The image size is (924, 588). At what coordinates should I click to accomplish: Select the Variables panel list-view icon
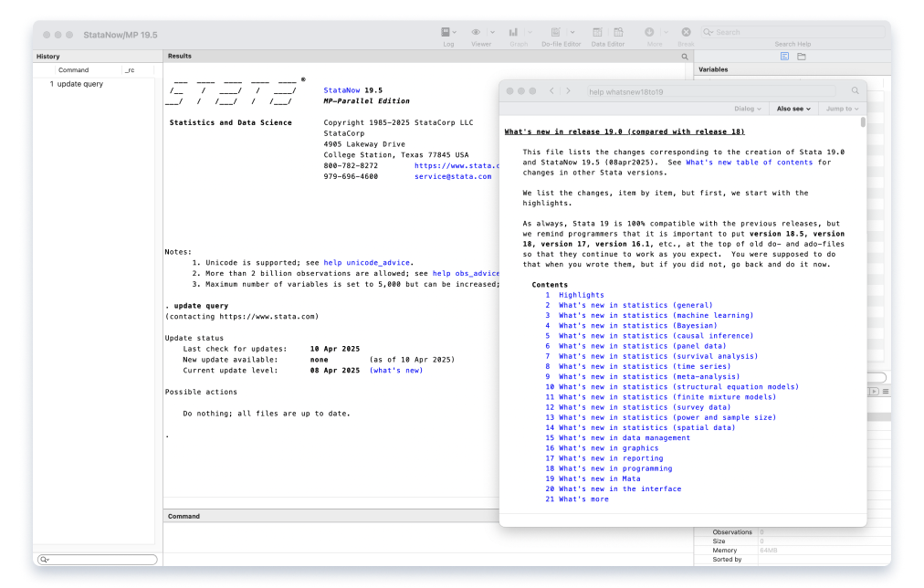[x=784, y=57]
